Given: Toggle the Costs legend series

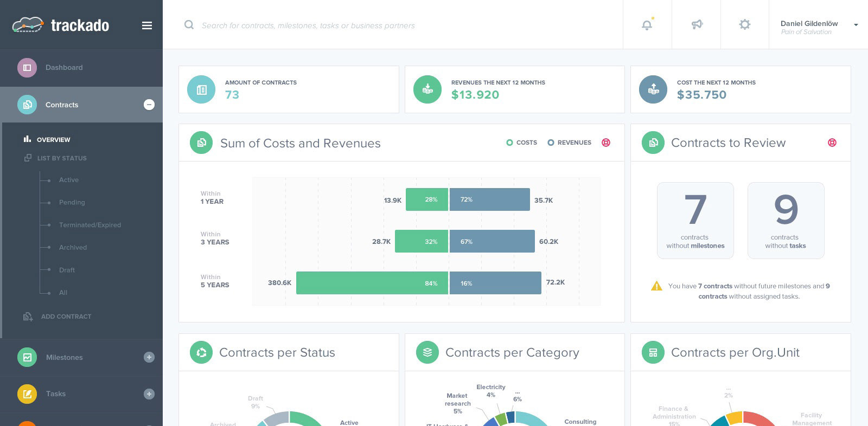Looking at the screenshot, I should pos(521,143).
